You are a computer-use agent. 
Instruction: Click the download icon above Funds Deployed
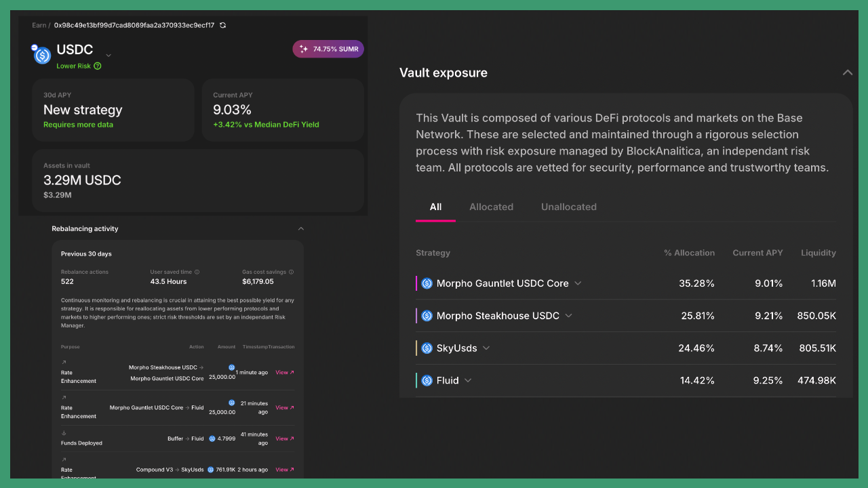pyautogui.click(x=64, y=433)
